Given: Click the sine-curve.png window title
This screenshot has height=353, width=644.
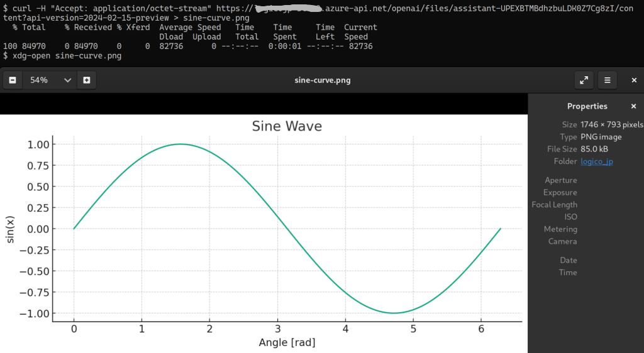Looking at the screenshot, I should tap(322, 80).
